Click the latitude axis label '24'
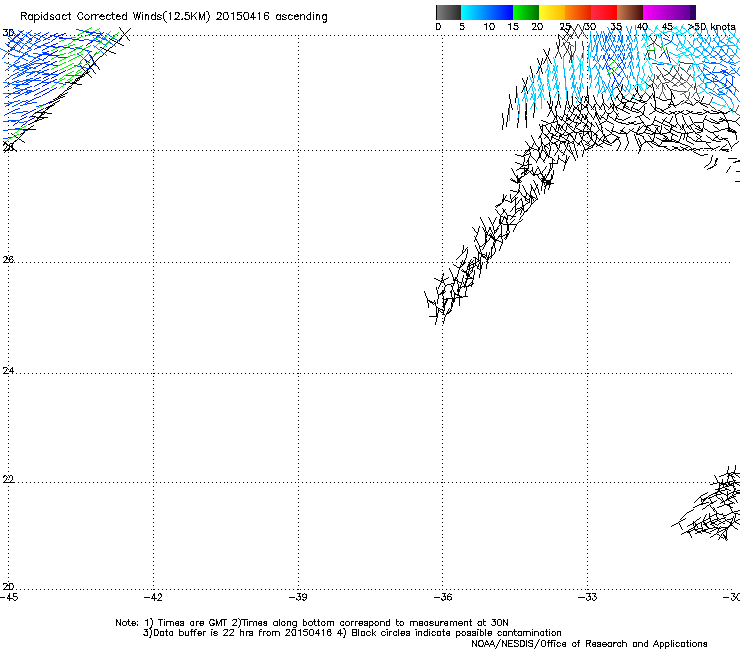Image resolution: width=740 pixels, height=650 pixels. [8, 371]
